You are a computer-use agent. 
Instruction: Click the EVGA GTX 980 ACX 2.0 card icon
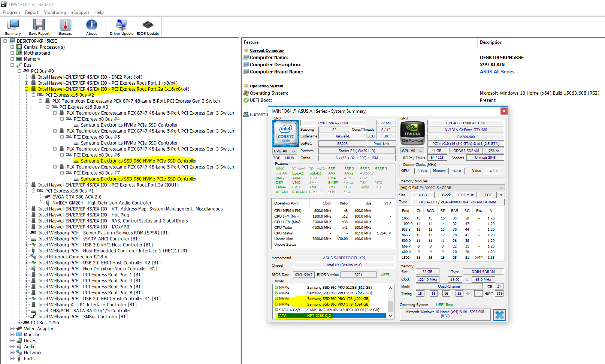point(48,197)
